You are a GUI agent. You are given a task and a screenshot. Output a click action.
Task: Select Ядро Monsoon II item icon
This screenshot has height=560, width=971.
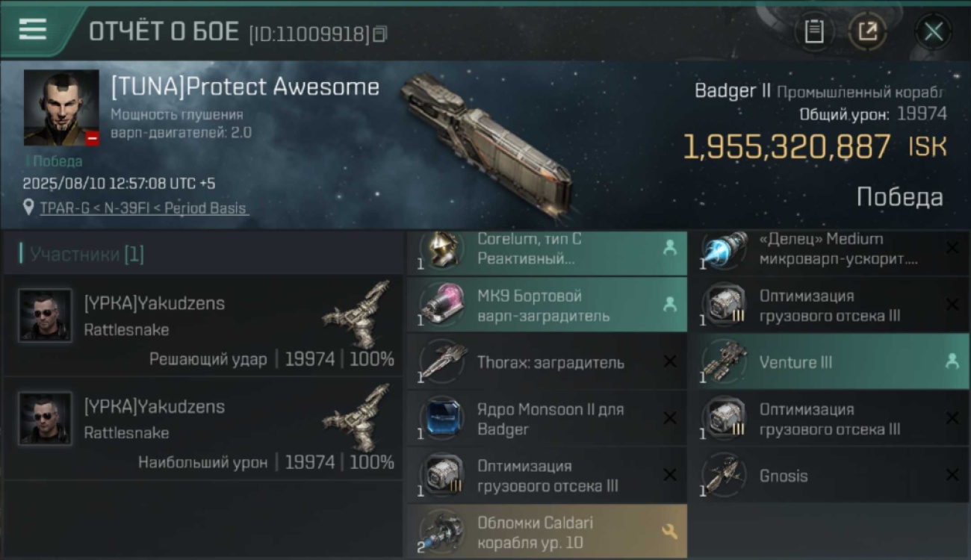click(x=441, y=419)
